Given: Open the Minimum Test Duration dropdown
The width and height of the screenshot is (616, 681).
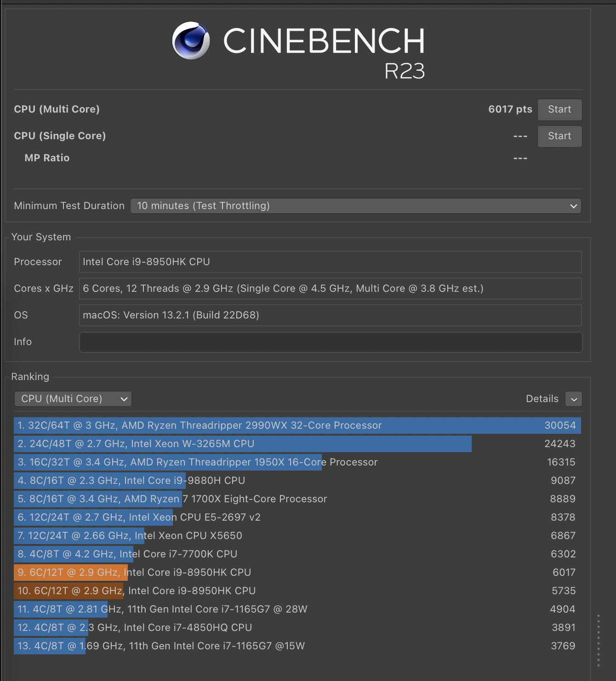Looking at the screenshot, I should click(356, 206).
